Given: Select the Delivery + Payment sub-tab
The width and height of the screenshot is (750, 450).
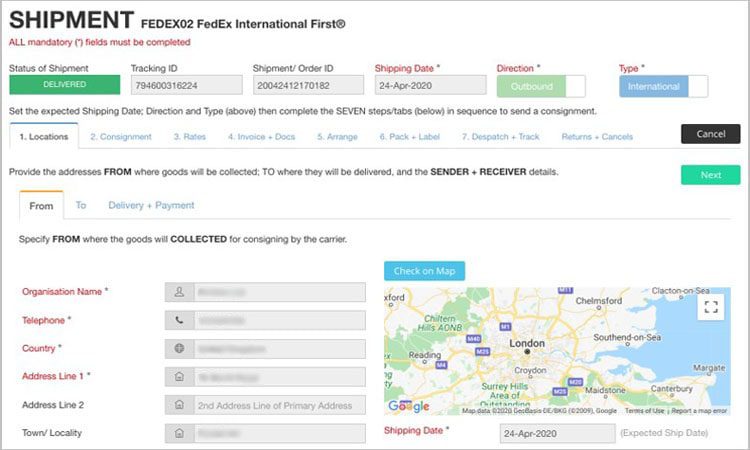Looking at the screenshot, I should (x=151, y=205).
